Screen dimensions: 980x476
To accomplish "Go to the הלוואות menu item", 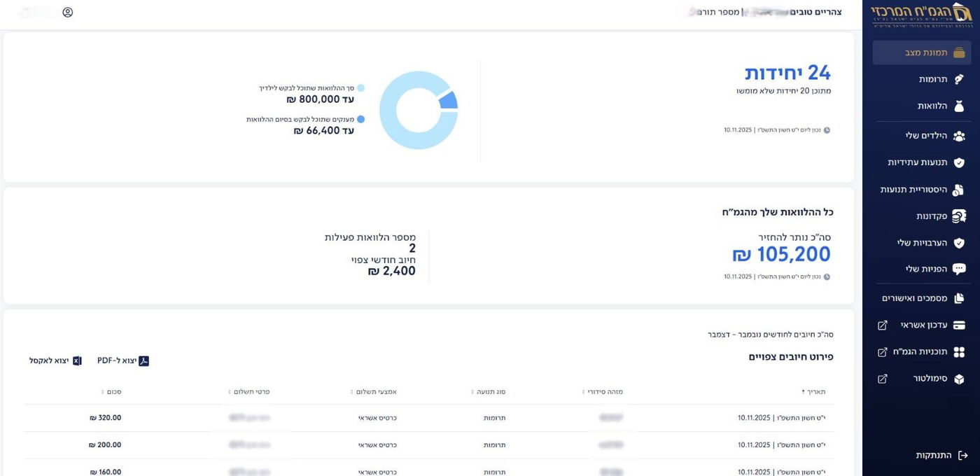I will 932,106.
